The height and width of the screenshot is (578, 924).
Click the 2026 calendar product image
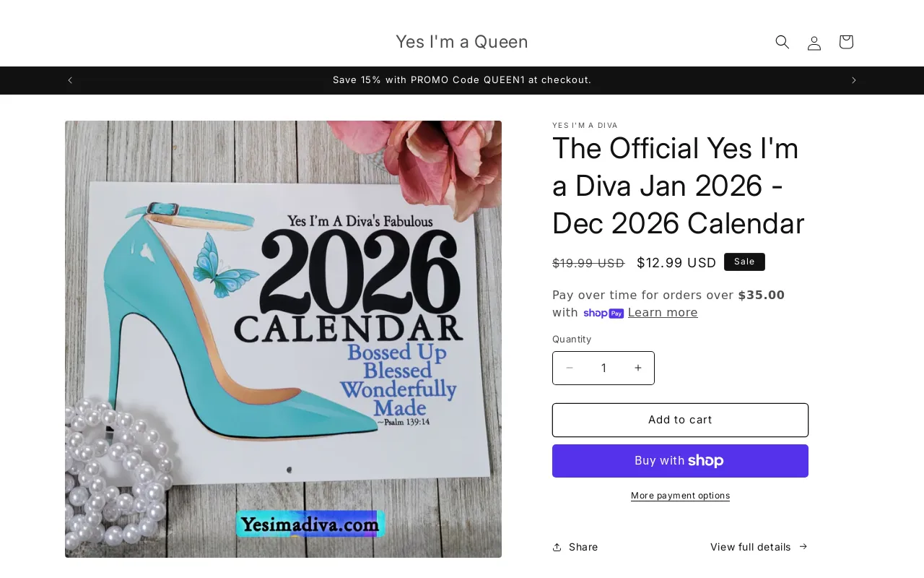283,340
